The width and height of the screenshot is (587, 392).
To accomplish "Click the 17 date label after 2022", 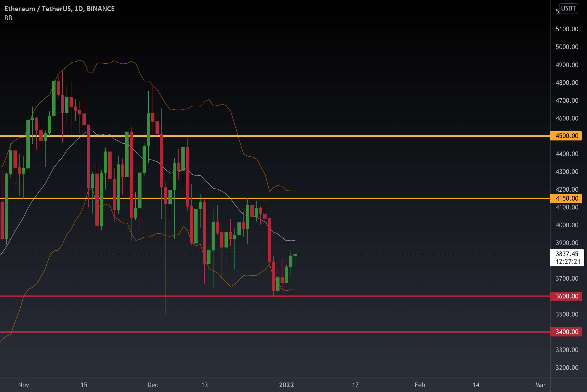I will (x=355, y=385).
